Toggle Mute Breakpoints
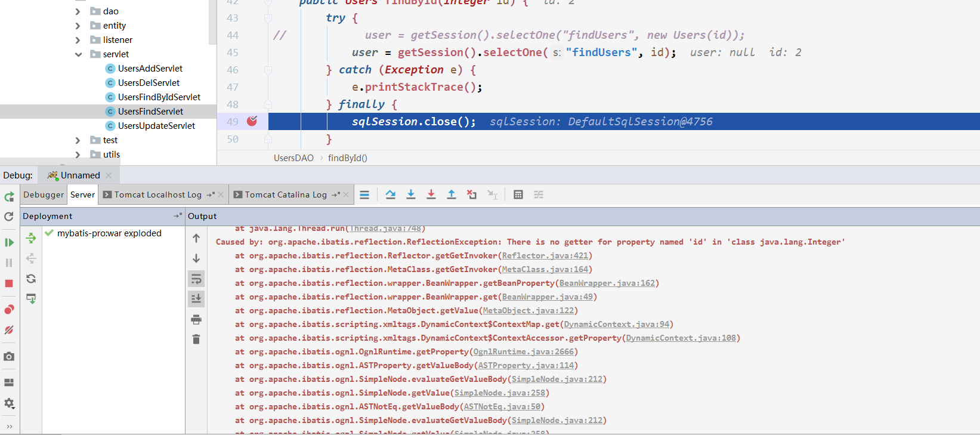Screen dimensions: 980x435 click(9, 329)
